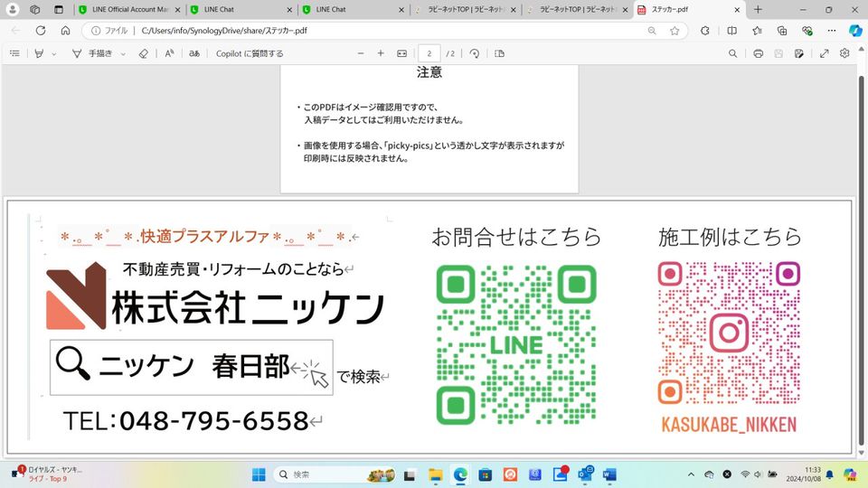Viewport: 868px width, 488px height.
Task: Click the PDF eraser tool
Action: click(x=143, y=53)
